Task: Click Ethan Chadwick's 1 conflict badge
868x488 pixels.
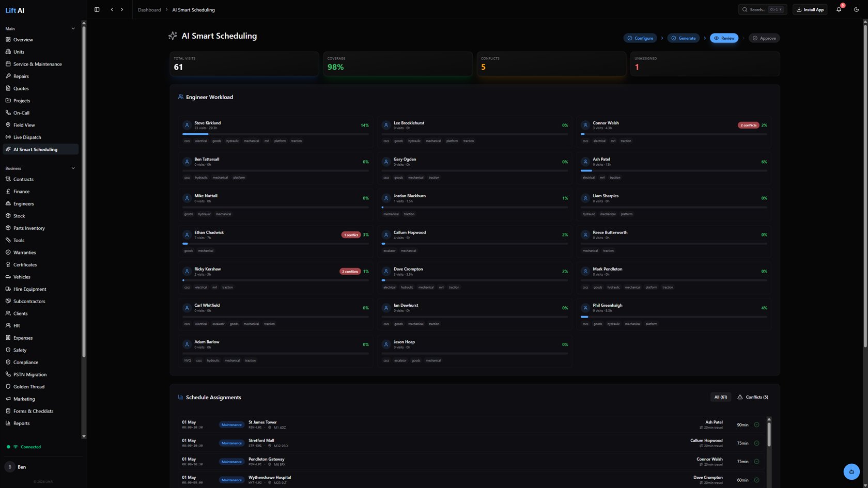Action: coord(351,235)
